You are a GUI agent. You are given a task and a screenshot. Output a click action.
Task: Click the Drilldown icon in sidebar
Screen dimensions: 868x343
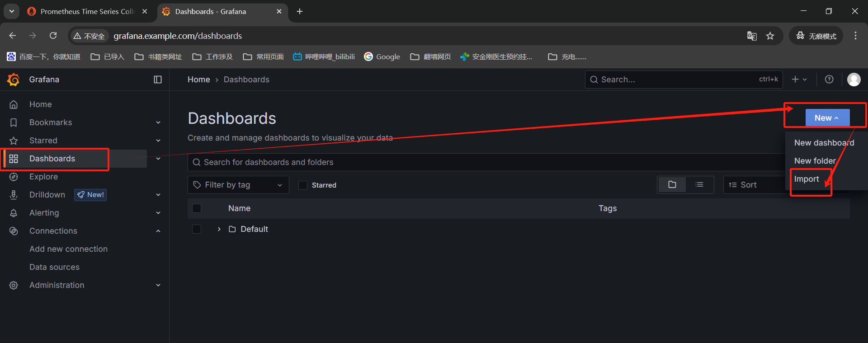(x=14, y=195)
